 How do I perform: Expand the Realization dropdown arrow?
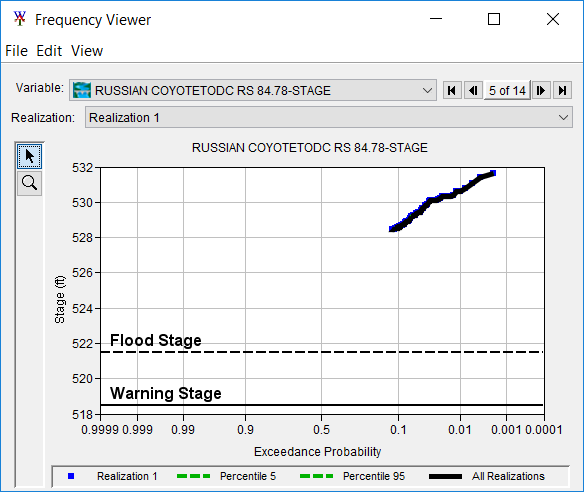click(563, 118)
